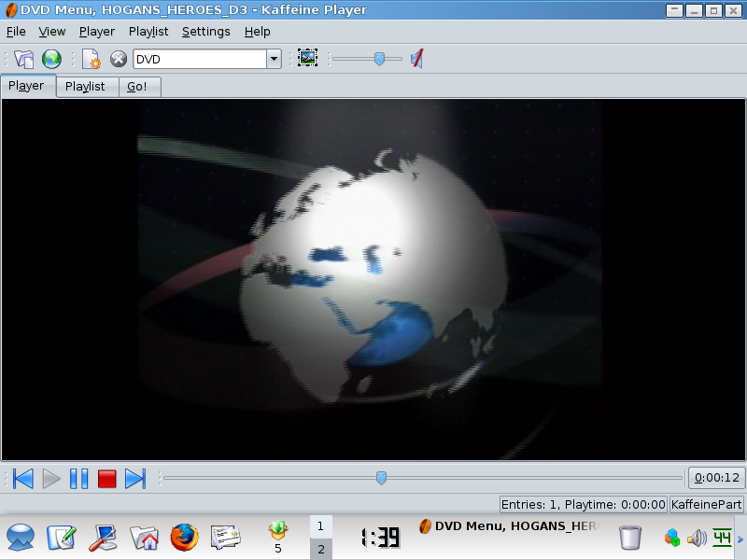Open the Go! tab
747x560 pixels.
(138, 87)
